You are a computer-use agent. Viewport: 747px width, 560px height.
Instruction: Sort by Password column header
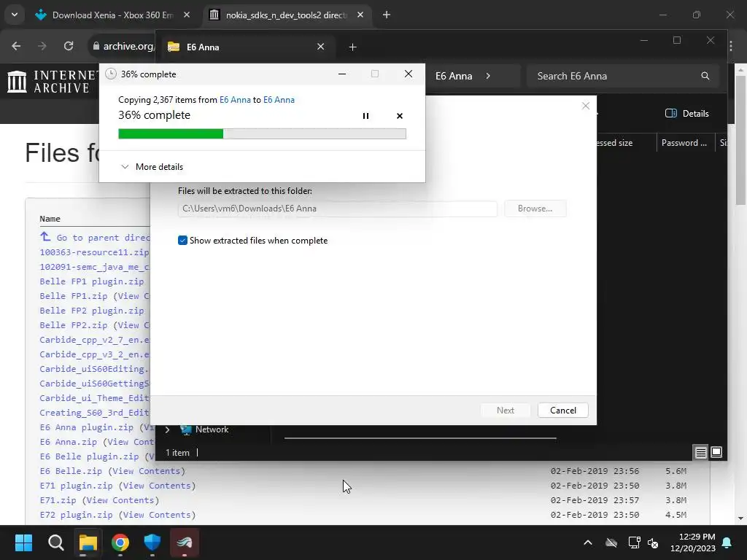684,143
